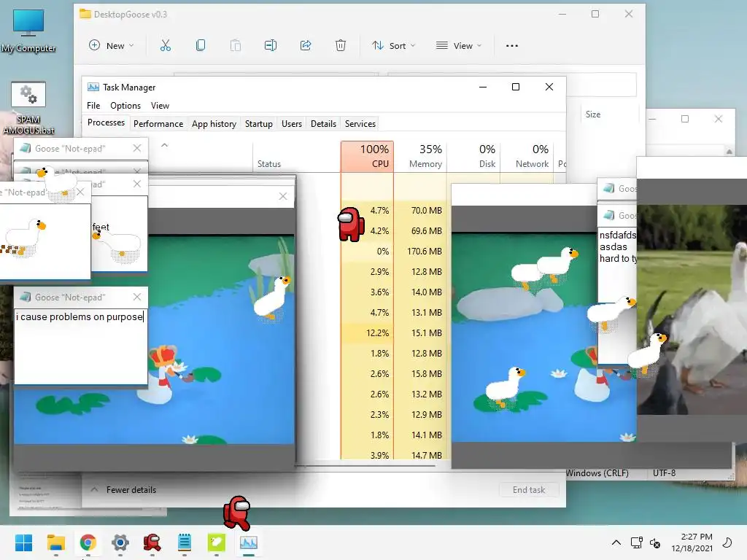This screenshot has width=747, height=560.
Task: Click the network tray icon
Action: tap(636, 542)
